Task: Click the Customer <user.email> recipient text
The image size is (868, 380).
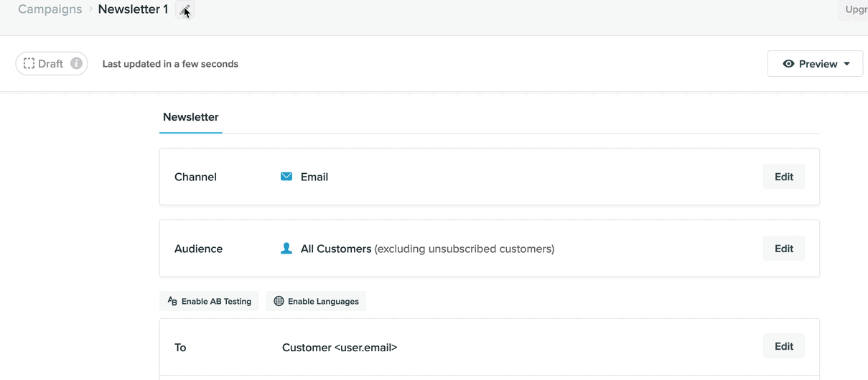Action: [340, 348]
